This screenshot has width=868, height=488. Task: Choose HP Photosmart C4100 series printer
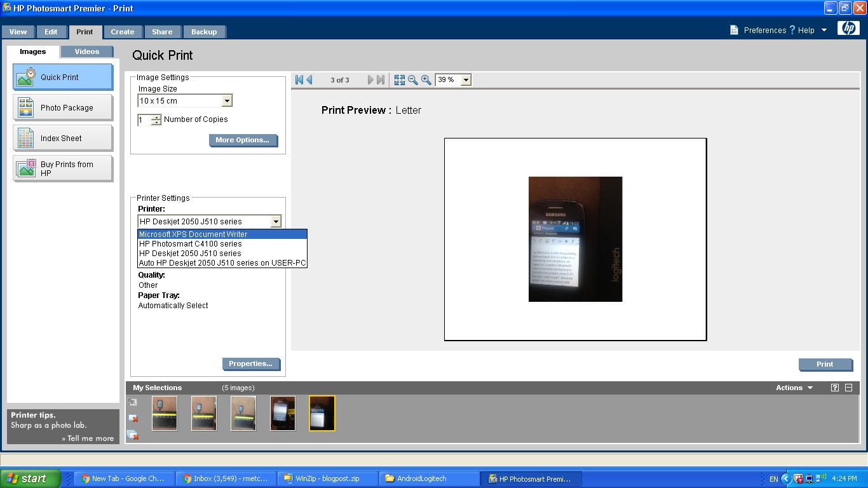(x=222, y=243)
